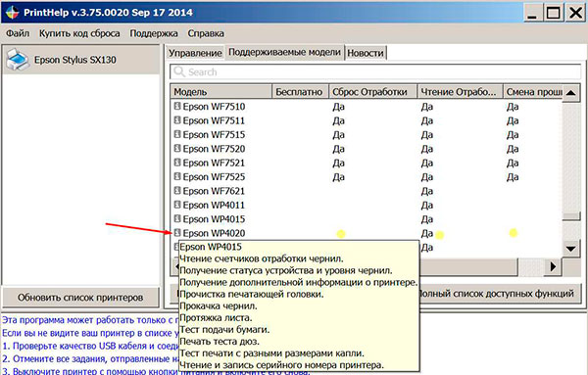This screenshot has height=375, width=588.
Task: Click the printer icon beside Epson WF7525
Action: click(x=177, y=176)
